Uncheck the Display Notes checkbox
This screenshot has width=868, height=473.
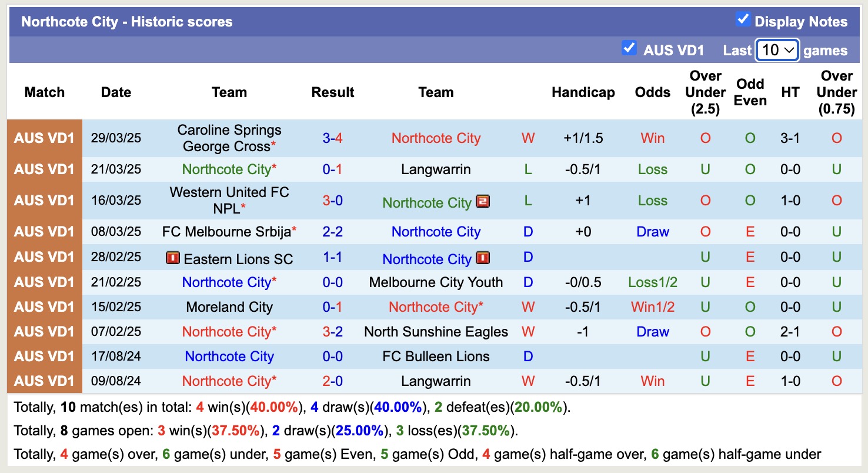tap(743, 18)
